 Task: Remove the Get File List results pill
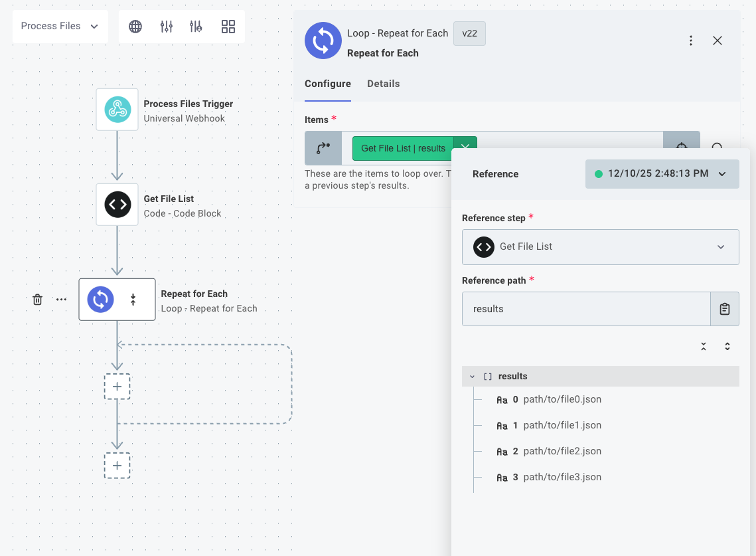[465, 148]
